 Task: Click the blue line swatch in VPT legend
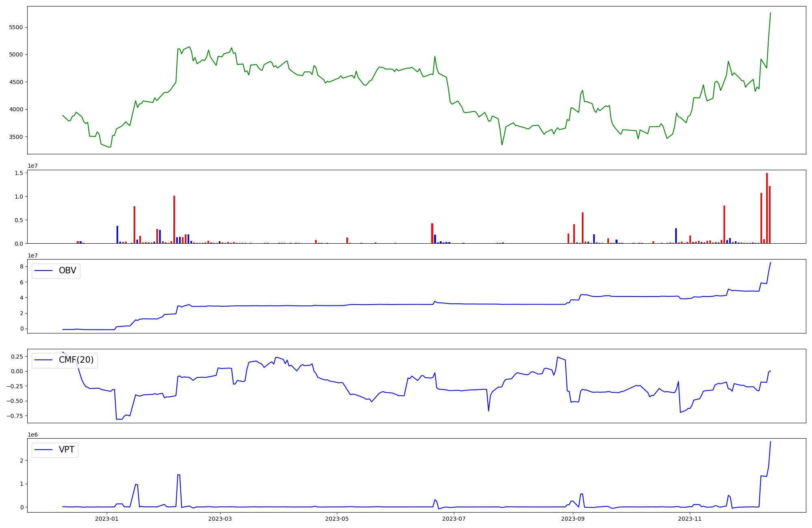coord(44,450)
